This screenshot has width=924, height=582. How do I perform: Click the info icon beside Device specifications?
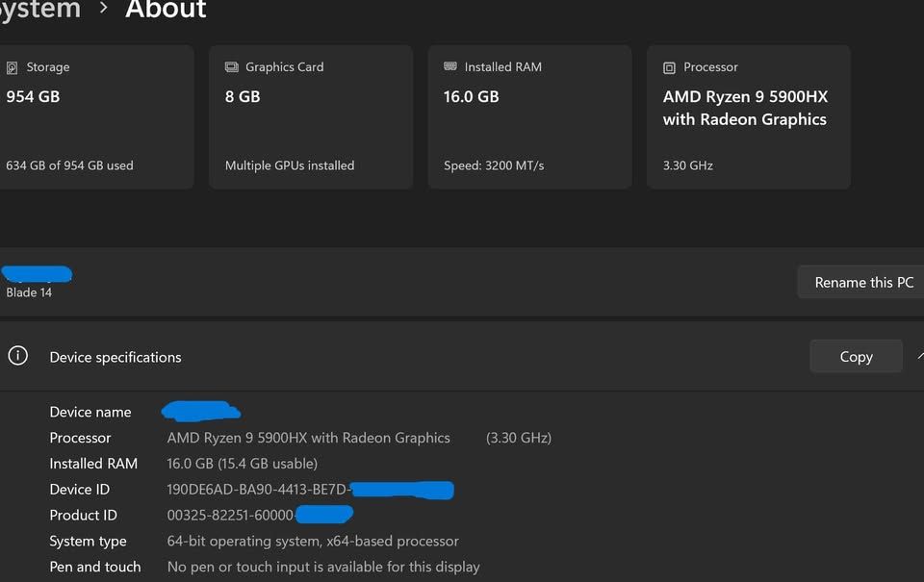pyautogui.click(x=17, y=356)
